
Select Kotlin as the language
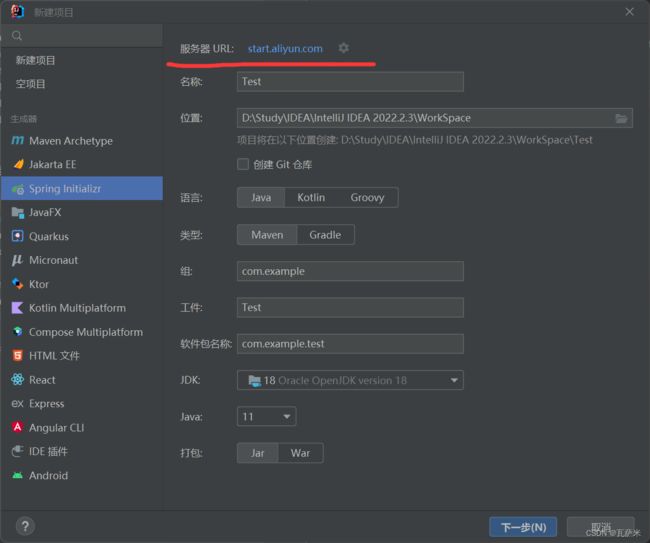pyautogui.click(x=311, y=198)
